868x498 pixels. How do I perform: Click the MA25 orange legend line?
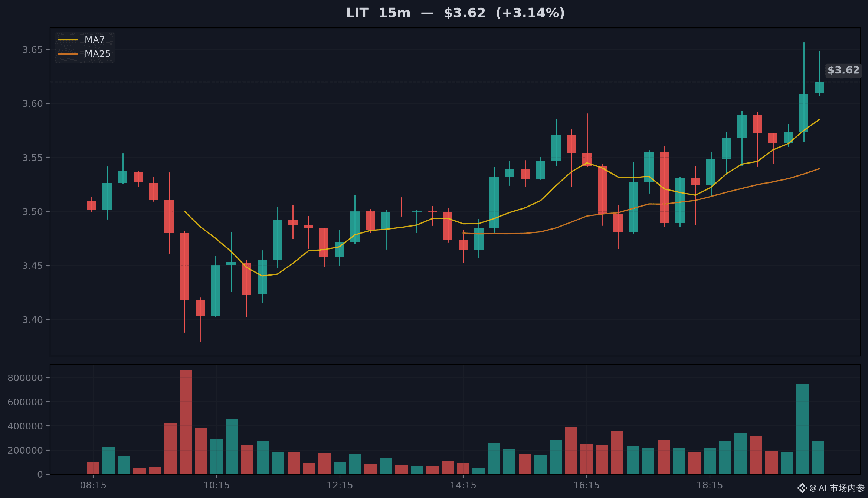click(68, 54)
